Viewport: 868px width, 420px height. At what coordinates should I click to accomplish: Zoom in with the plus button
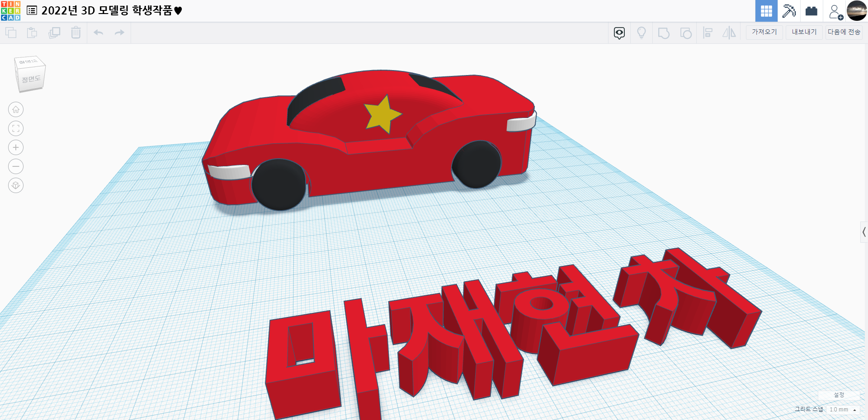click(16, 147)
